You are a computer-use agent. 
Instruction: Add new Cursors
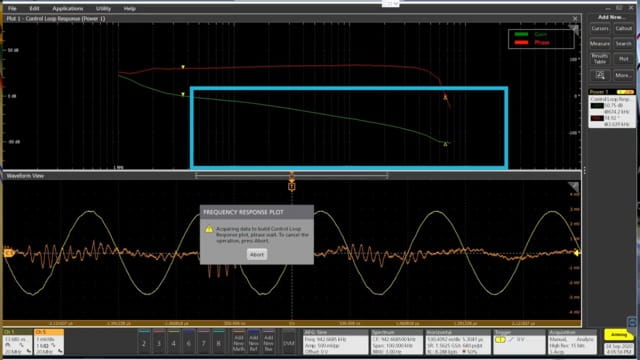point(600,29)
